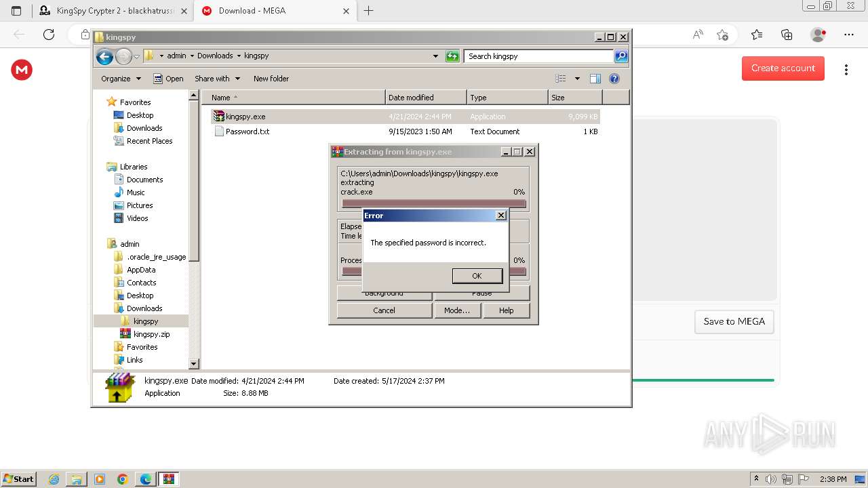Click the Downloads segment in the address bar
This screenshot has width=868, height=488.
point(215,56)
